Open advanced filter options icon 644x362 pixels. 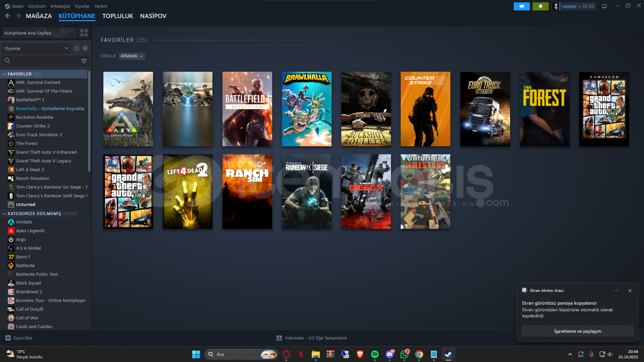84,61
